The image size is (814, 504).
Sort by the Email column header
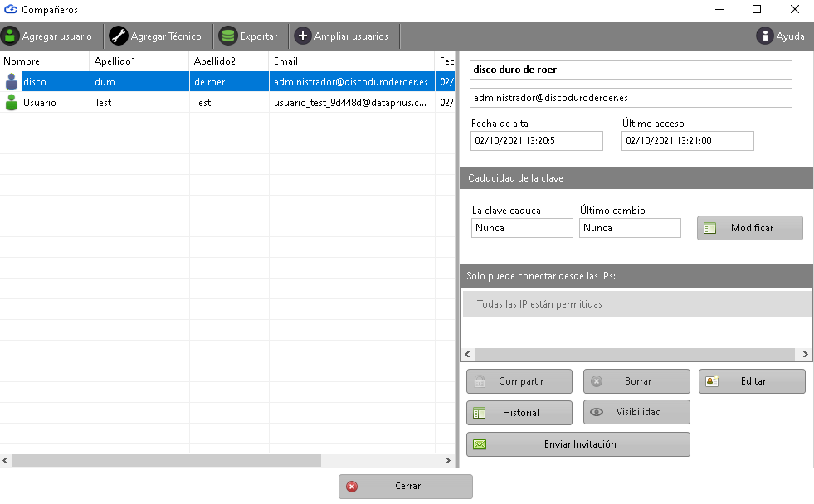click(x=352, y=61)
